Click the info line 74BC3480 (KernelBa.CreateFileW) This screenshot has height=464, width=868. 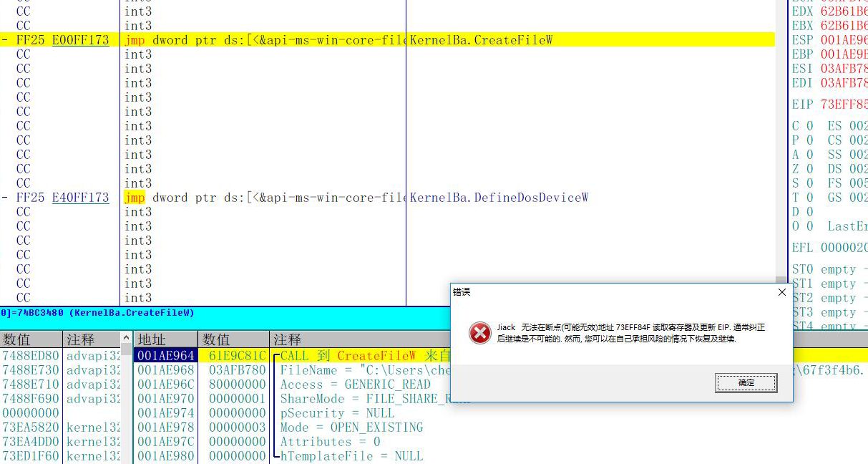(x=97, y=313)
